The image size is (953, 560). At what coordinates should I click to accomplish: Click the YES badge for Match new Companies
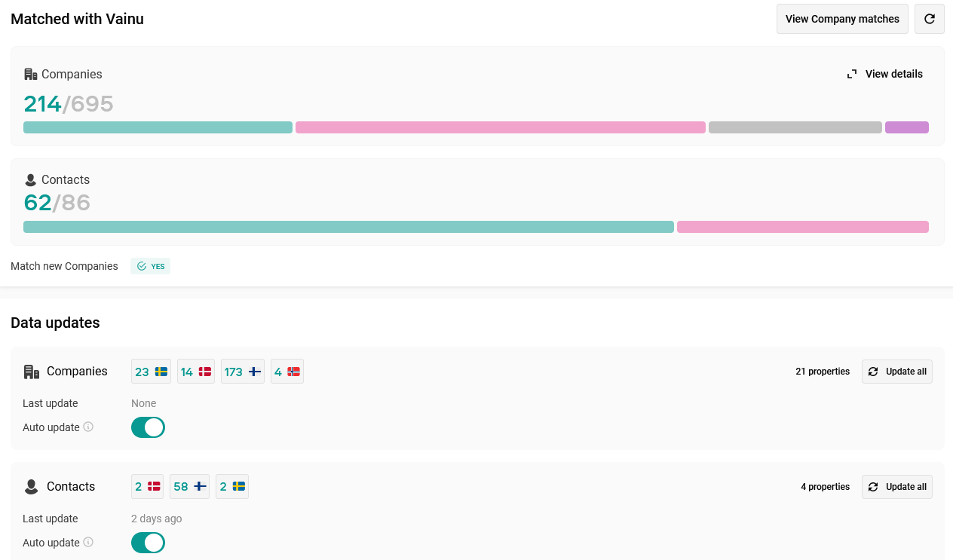click(151, 266)
